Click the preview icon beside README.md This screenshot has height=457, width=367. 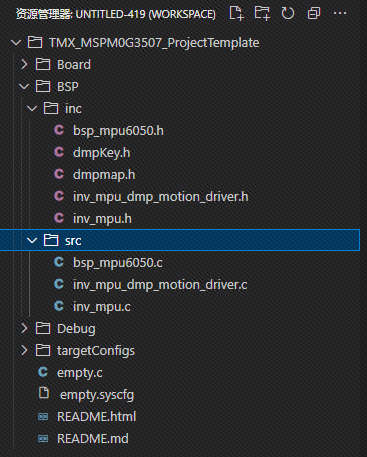coord(43,439)
